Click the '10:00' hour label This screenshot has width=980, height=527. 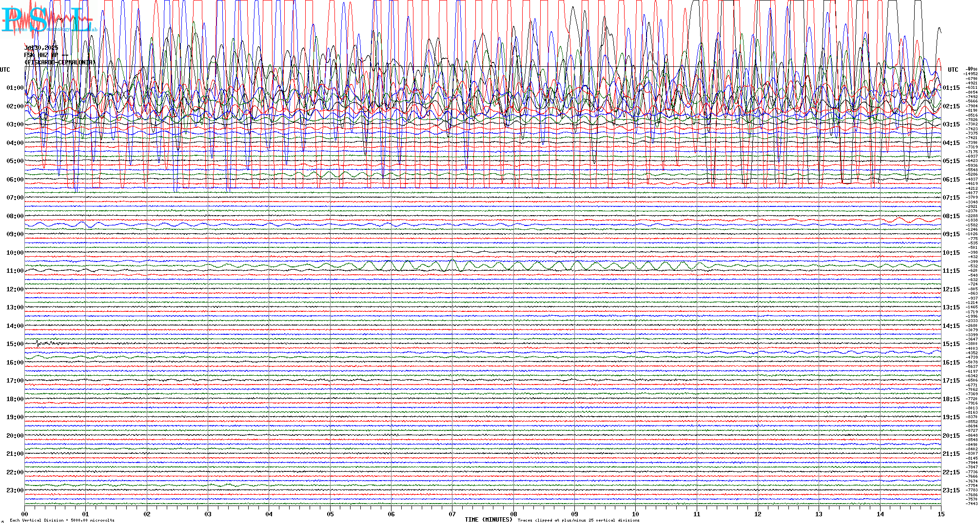tap(15, 253)
